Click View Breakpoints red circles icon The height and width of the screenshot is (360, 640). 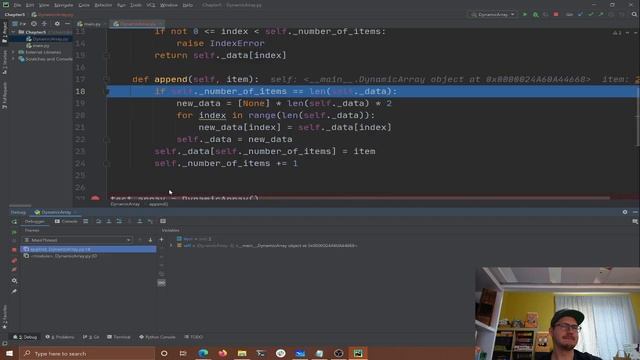coord(14,260)
